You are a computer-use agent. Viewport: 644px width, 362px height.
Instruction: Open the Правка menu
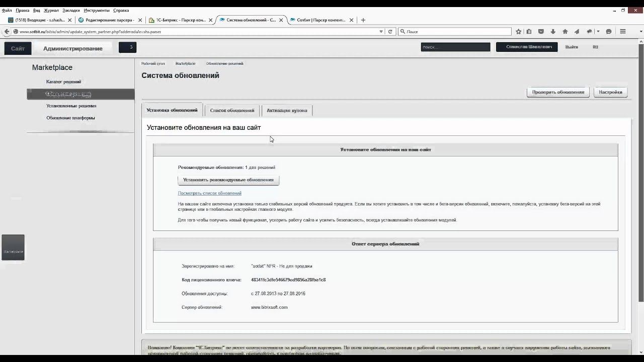(x=22, y=10)
